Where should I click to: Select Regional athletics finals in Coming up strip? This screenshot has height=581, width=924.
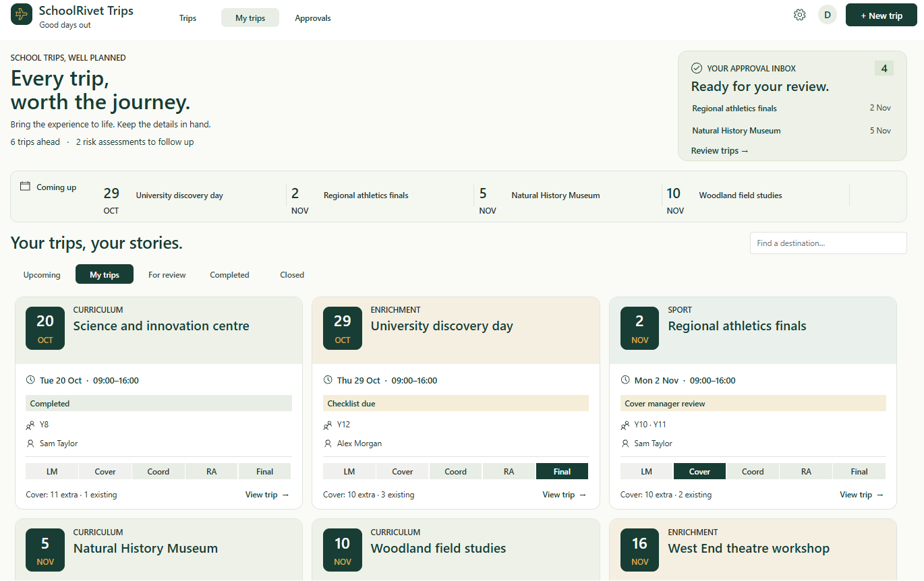click(366, 195)
